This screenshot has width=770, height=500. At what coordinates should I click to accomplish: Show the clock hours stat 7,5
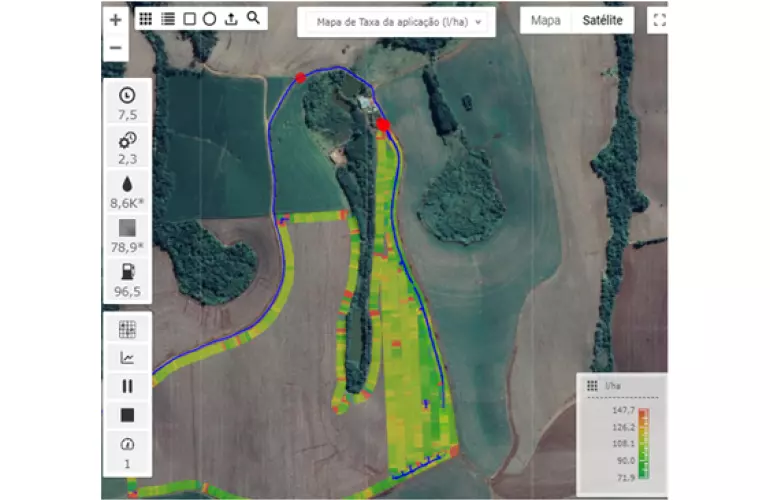coord(127,102)
